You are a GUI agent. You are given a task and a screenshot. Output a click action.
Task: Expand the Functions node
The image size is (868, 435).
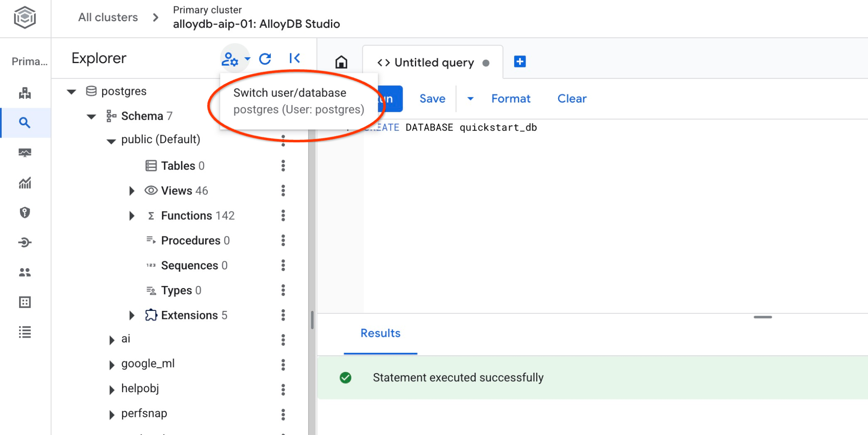click(x=132, y=216)
